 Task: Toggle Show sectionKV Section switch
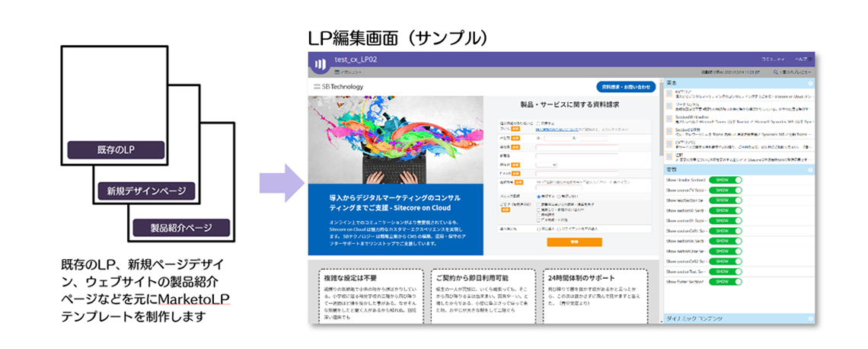coord(725,191)
